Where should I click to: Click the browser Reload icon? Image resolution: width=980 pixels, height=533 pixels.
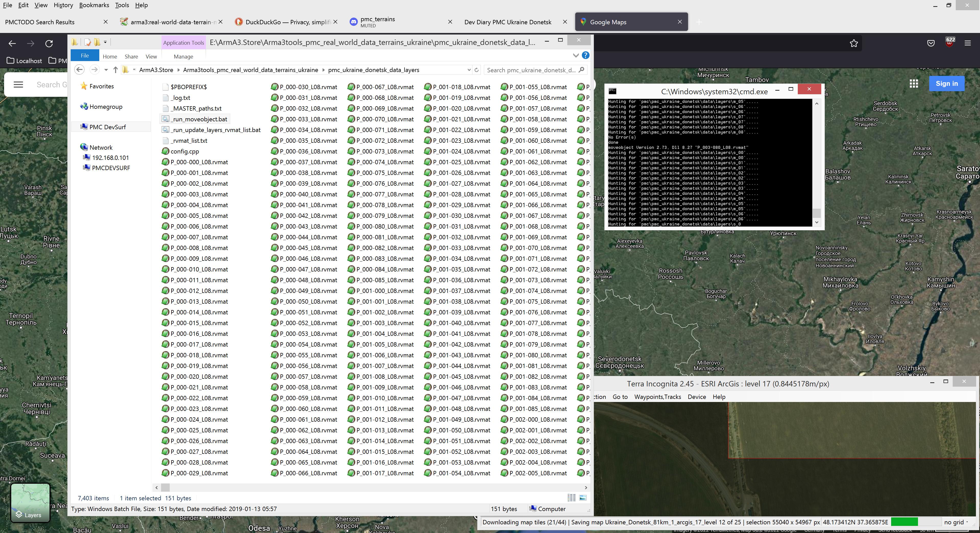point(49,43)
